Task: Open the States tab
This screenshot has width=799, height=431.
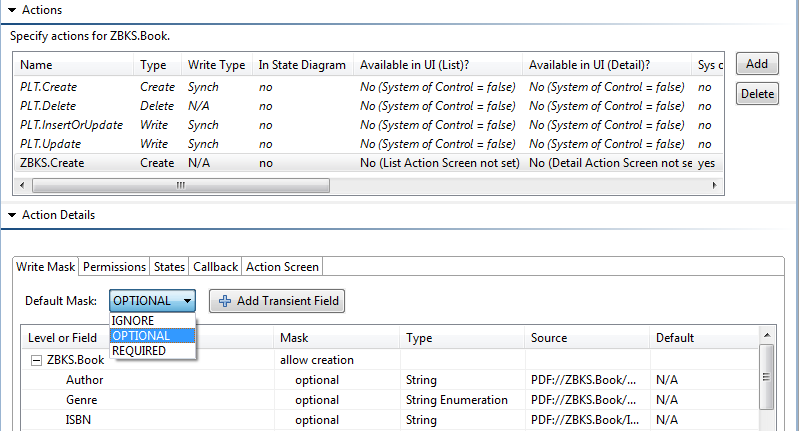Action: [169, 267]
